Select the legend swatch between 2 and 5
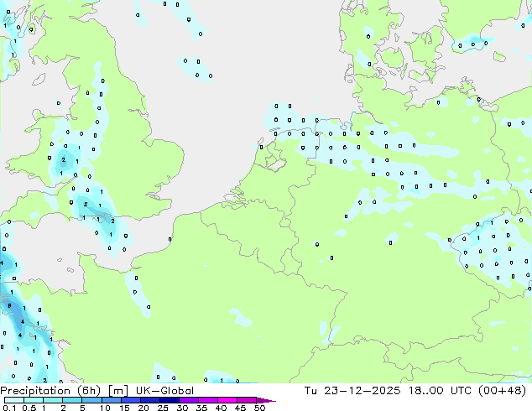This screenshot has width=532, height=411. [72, 400]
